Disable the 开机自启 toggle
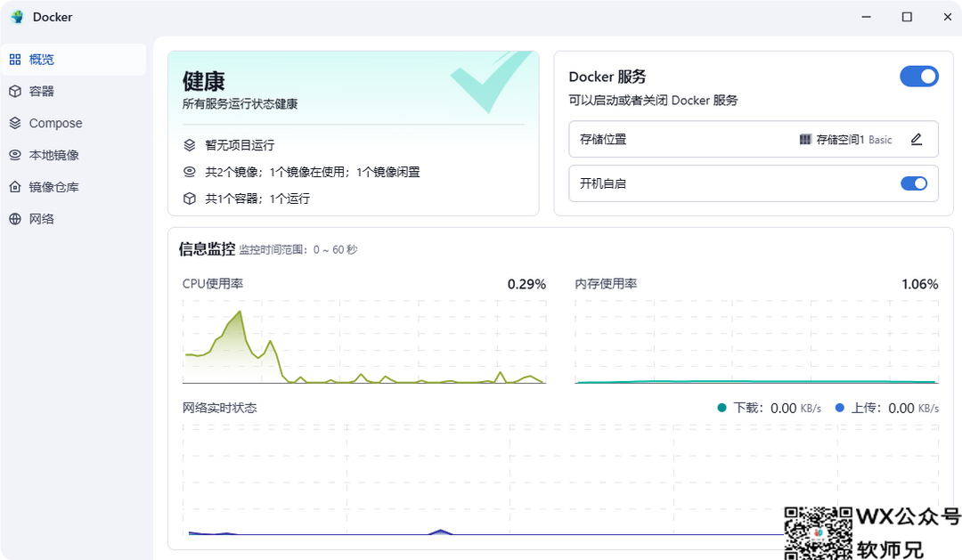The width and height of the screenshot is (962, 560). click(914, 183)
